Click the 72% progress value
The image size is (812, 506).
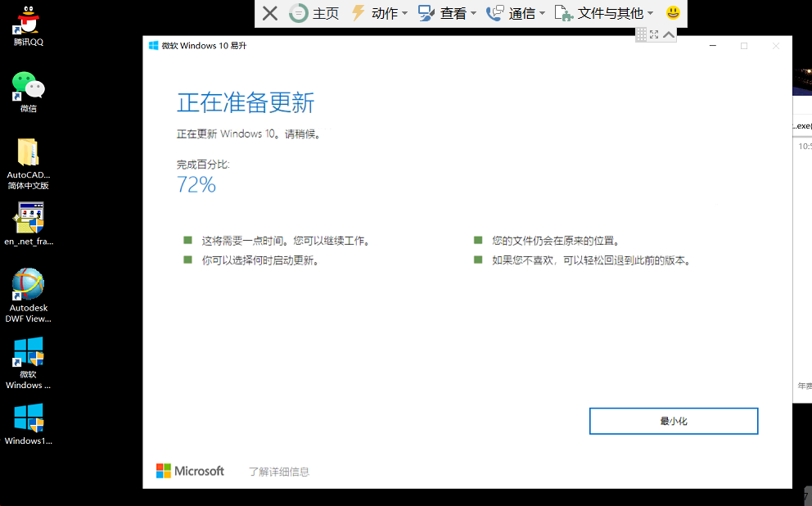click(x=196, y=185)
